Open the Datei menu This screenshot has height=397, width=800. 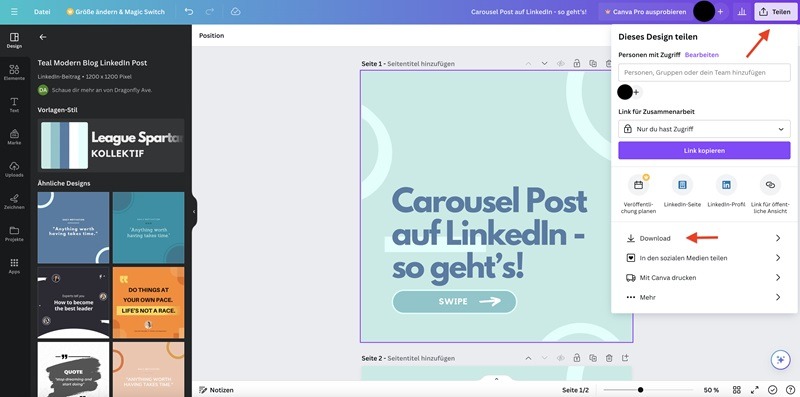42,11
